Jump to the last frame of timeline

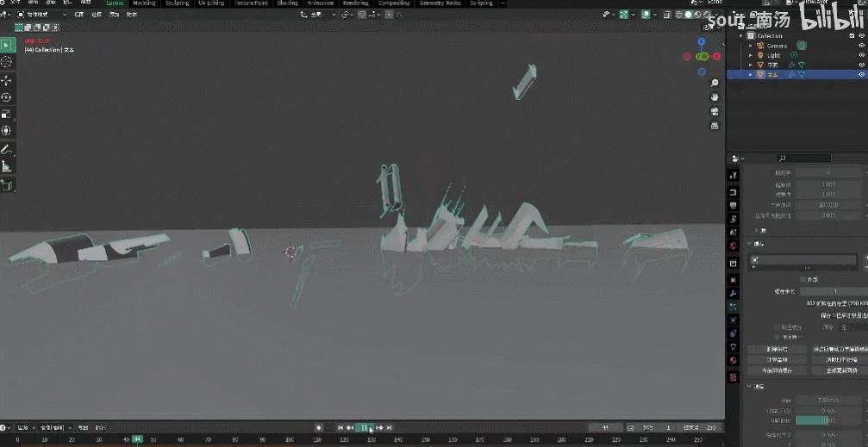pos(390,427)
